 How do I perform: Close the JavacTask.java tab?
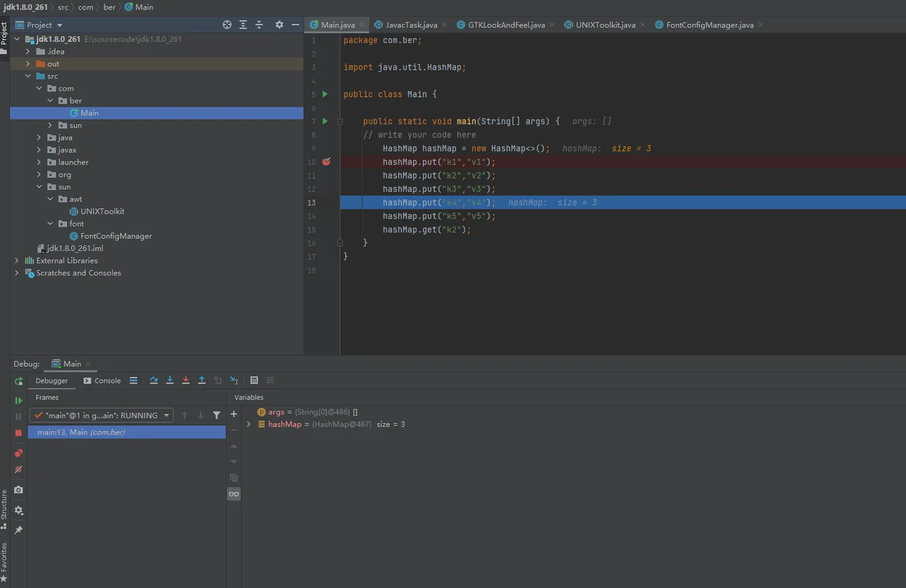click(x=445, y=25)
